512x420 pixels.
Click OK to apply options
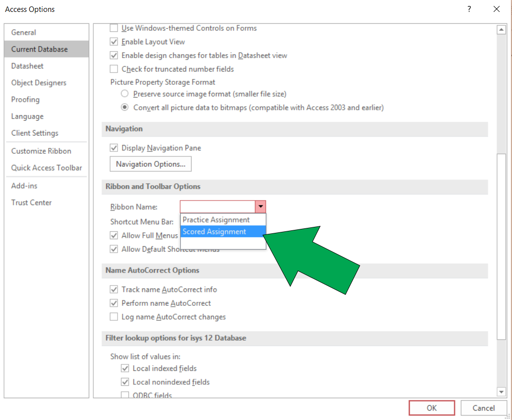[x=432, y=408]
